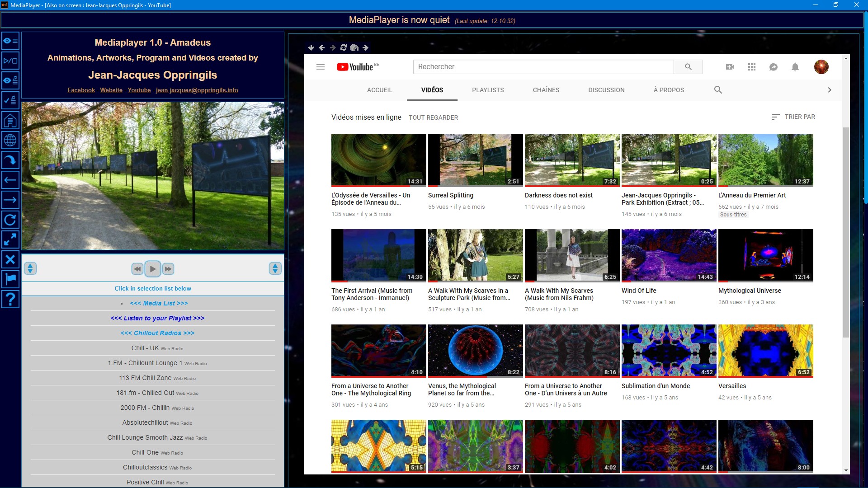This screenshot has height=488, width=868.
Task: Click the browser home icon above YouTube
Action: click(x=354, y=47)
